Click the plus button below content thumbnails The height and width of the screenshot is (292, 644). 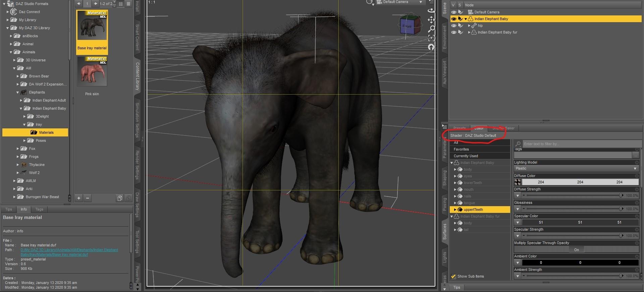point(79,198)
